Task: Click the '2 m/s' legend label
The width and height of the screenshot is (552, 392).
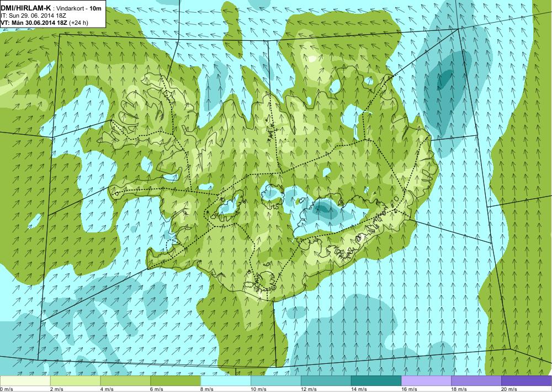Action: [x=57, y=389]
